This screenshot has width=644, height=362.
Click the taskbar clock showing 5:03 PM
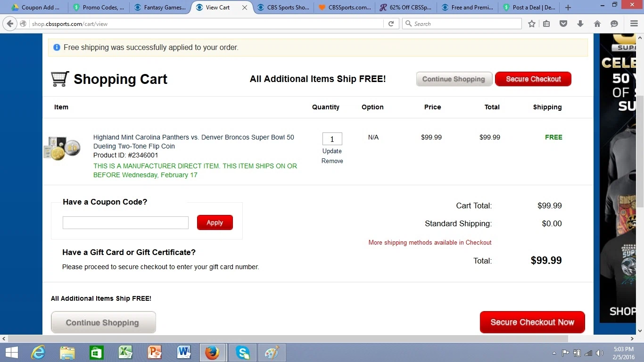(x=623, y=353)
